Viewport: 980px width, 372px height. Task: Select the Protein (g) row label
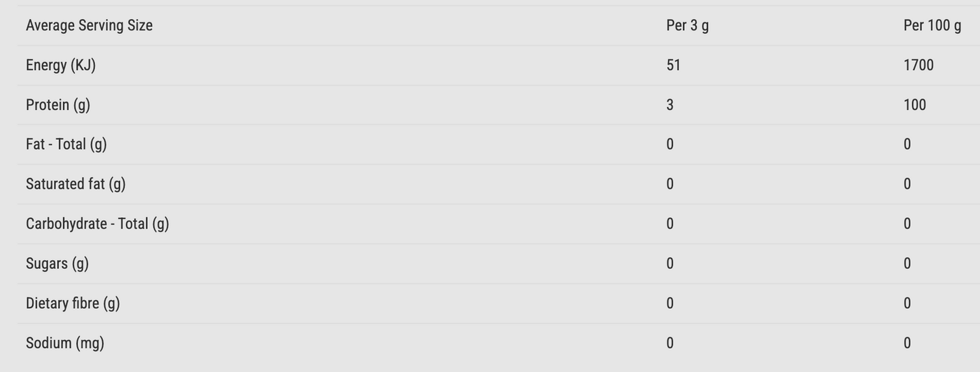58,105
